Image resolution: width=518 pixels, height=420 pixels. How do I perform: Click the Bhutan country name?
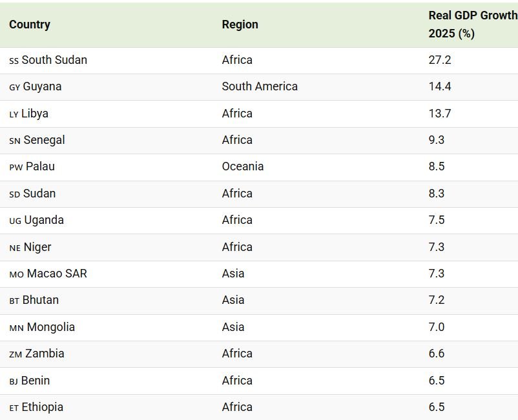click(x=41, y=300)
